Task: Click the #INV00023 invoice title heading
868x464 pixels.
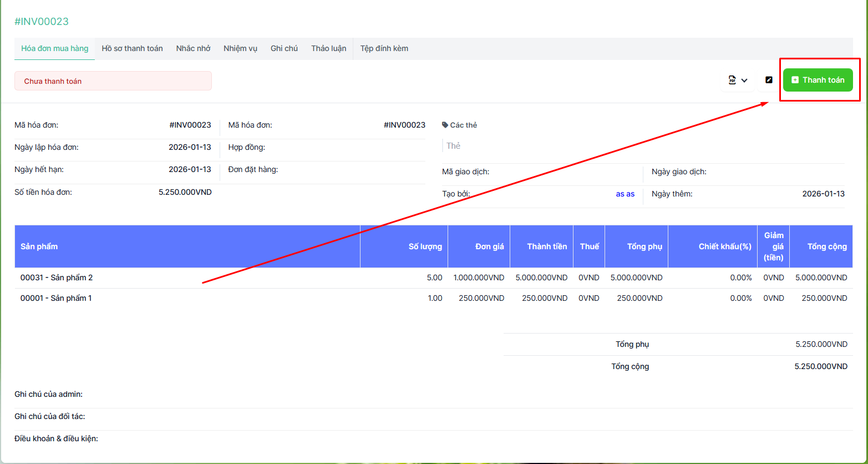Action: (42, 22)
